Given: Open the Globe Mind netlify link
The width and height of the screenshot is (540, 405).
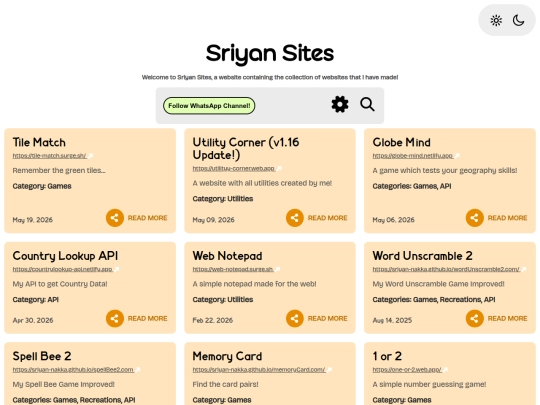Looking at the screenshot, I should point(416,156).
